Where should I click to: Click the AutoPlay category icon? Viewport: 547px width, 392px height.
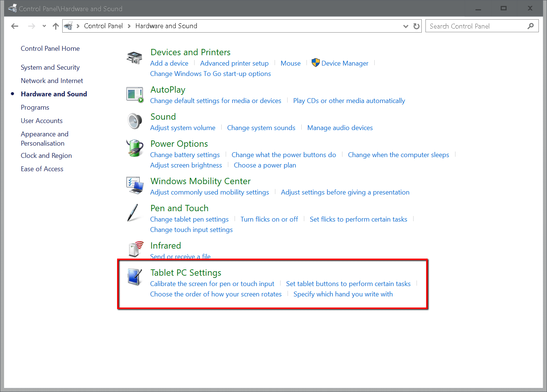(x=135, y=95)
